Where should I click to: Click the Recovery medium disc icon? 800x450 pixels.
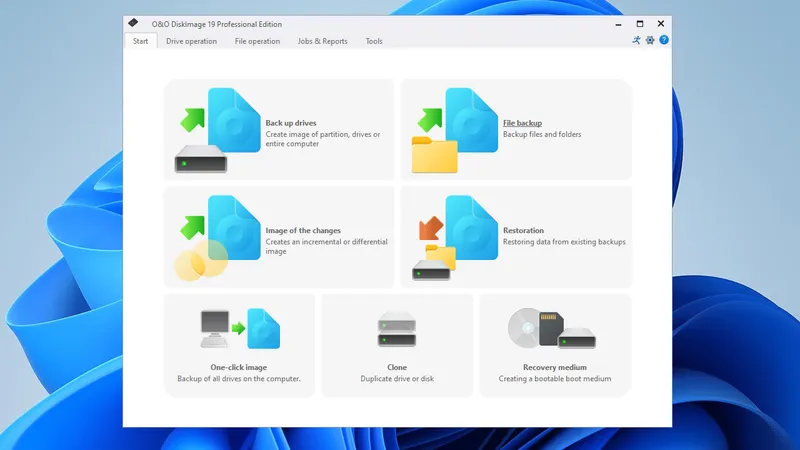point(551,328)
